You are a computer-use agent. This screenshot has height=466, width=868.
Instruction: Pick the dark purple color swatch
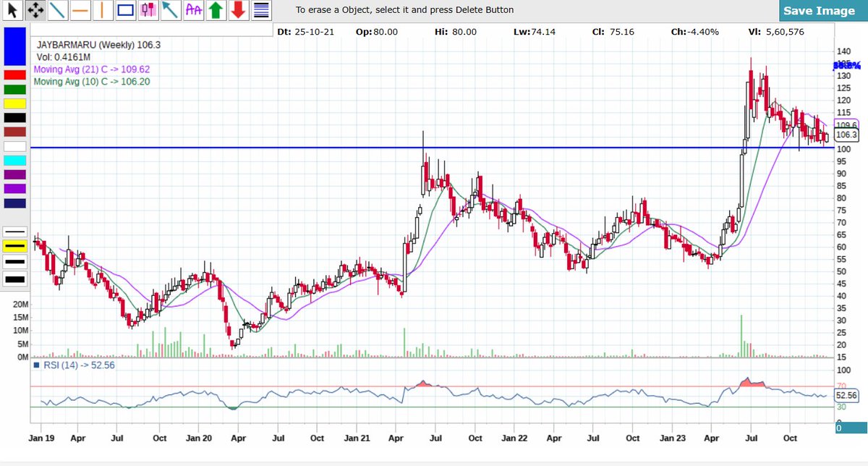[x=15, y=174]
